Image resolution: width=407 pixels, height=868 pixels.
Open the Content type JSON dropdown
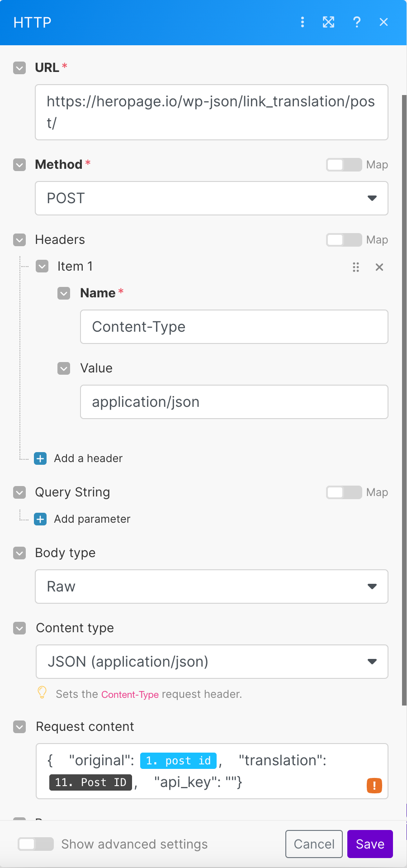click(212, 662)
